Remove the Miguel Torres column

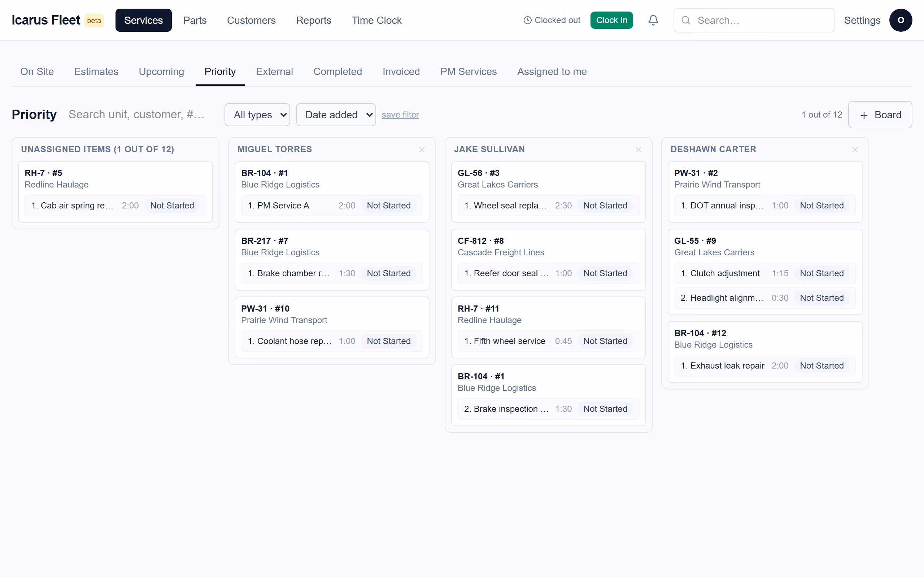coord(422,150)
